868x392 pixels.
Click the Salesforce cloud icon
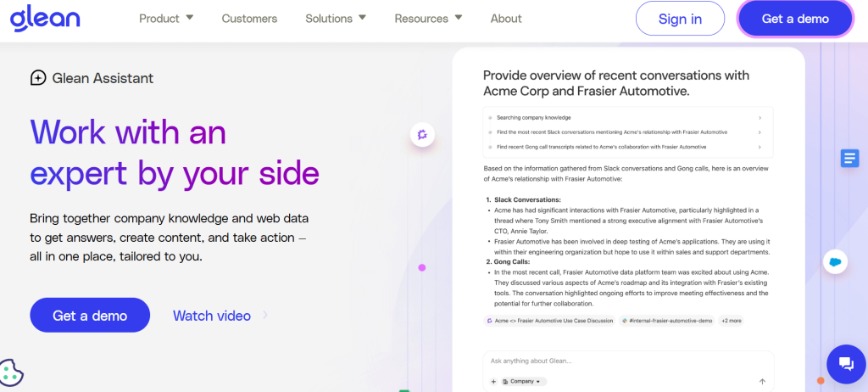click(x=835, y=261)
